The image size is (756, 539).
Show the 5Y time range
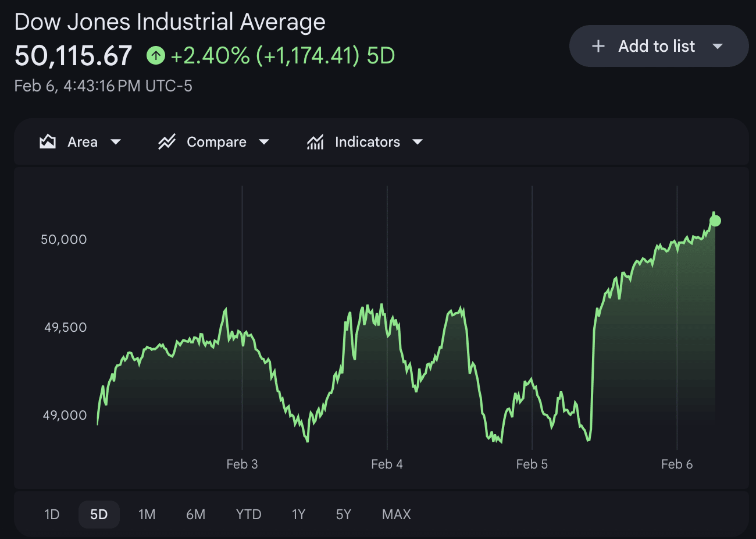click(344, 515)
